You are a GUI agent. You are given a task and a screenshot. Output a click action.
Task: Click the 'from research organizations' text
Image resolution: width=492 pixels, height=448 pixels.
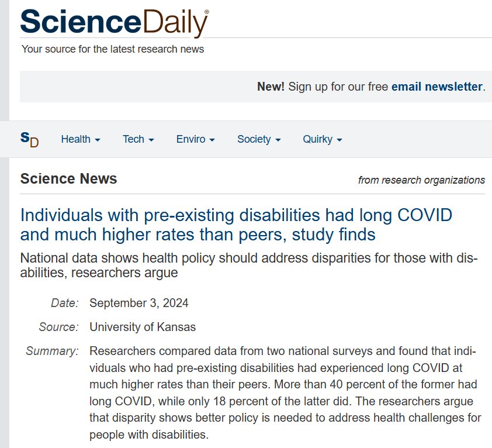(421, 180)
